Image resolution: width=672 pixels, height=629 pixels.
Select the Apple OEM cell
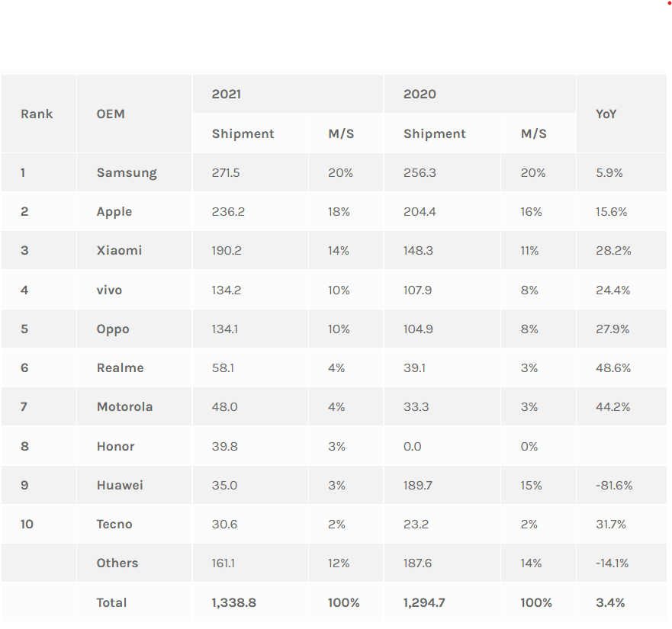[x=114, y=211]
